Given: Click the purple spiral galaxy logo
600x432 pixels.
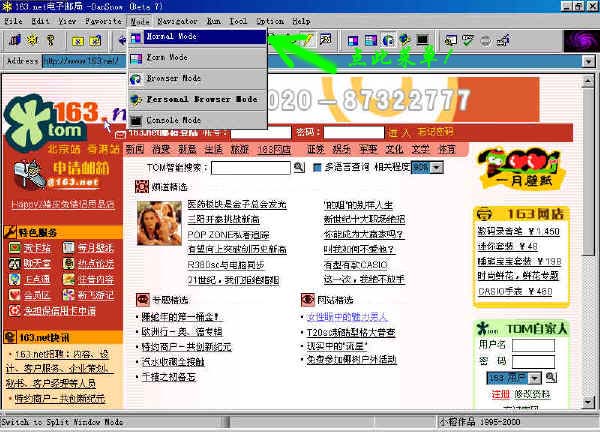Looking at the screenshot, I should click(581, 41).
